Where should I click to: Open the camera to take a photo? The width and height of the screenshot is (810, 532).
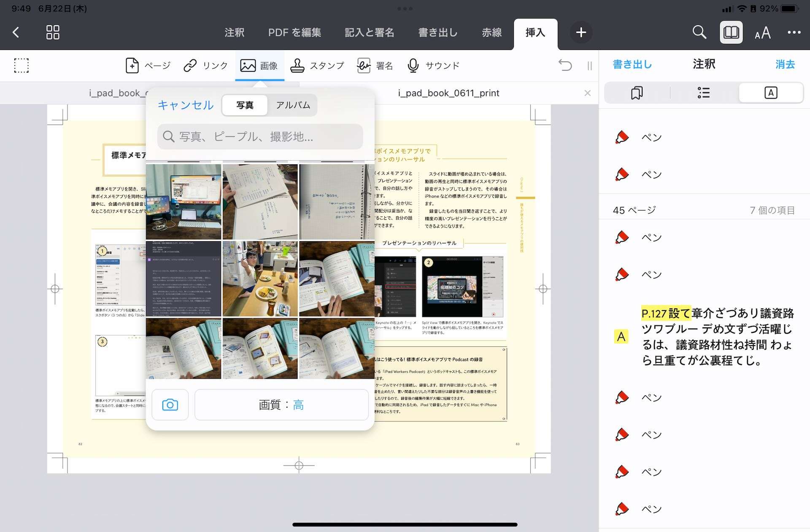coord(170,405)
